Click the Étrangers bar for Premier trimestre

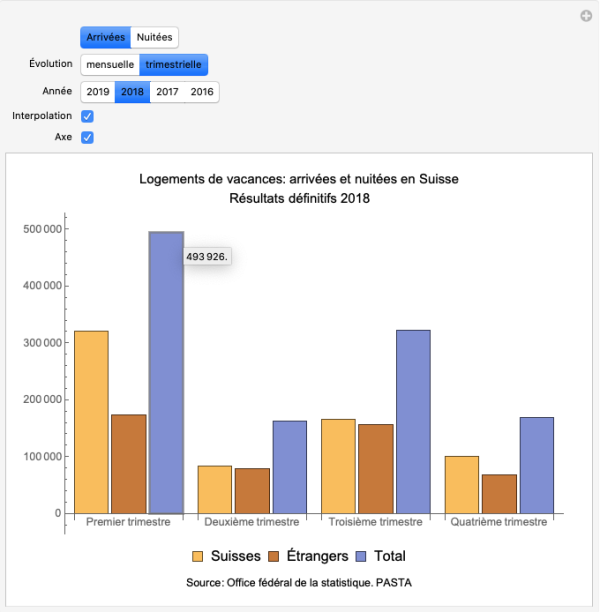tap(129, 463)
